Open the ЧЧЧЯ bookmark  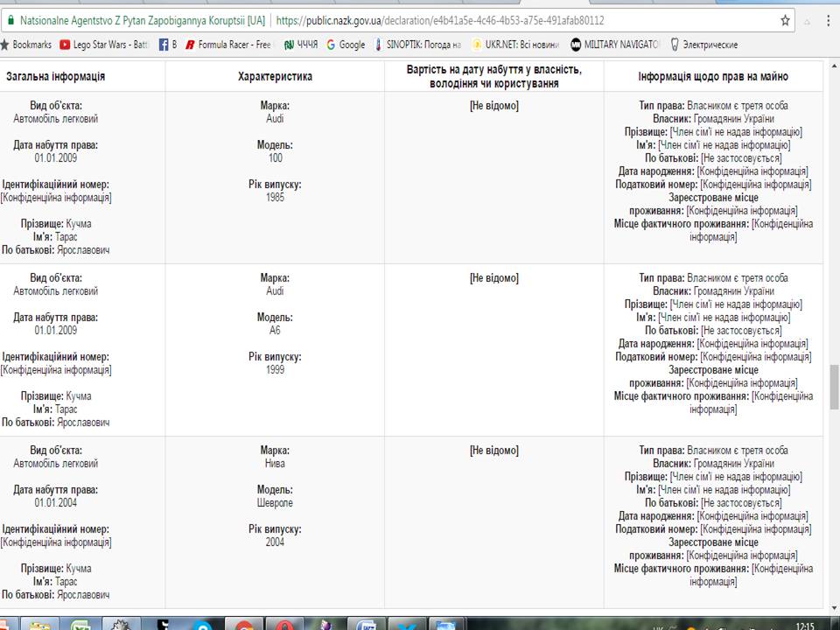click(x=301, y=45)
